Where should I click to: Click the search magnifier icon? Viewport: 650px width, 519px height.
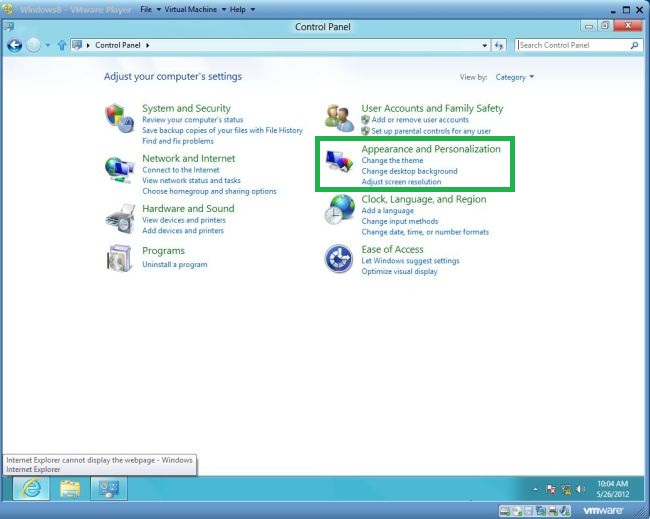click(x=634, y=45)
